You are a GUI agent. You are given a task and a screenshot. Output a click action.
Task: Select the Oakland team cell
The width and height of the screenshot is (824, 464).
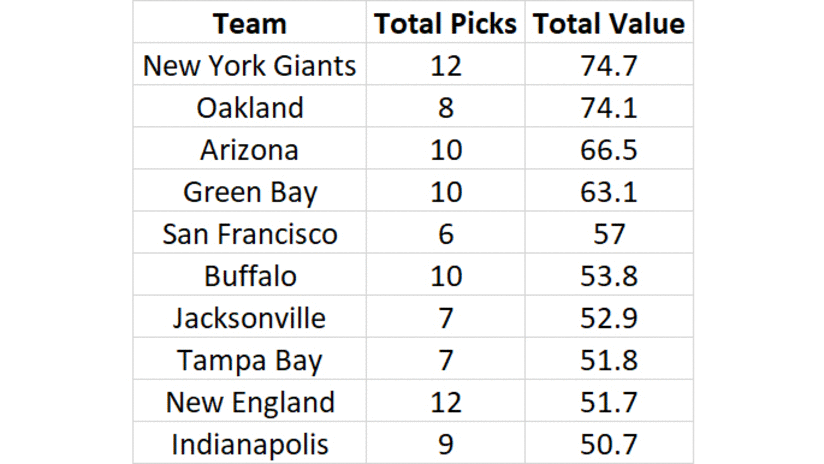tap(249, 108)
